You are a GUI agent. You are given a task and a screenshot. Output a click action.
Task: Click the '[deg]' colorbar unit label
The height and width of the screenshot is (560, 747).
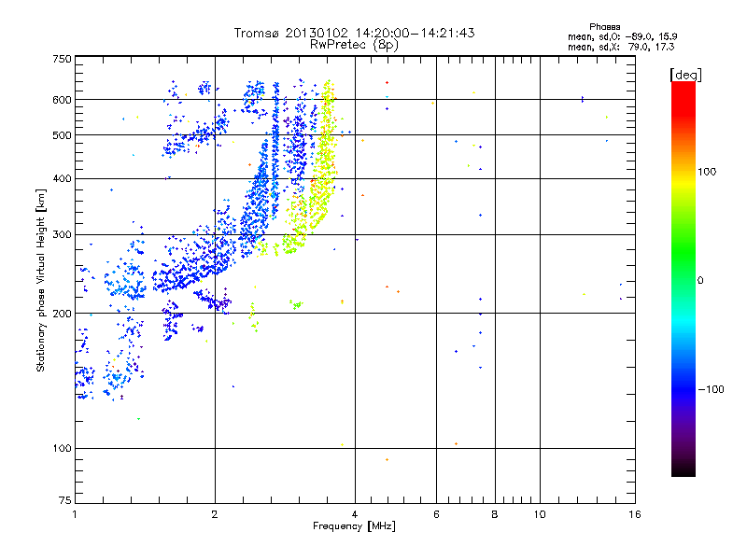click(x=685, y=75)
